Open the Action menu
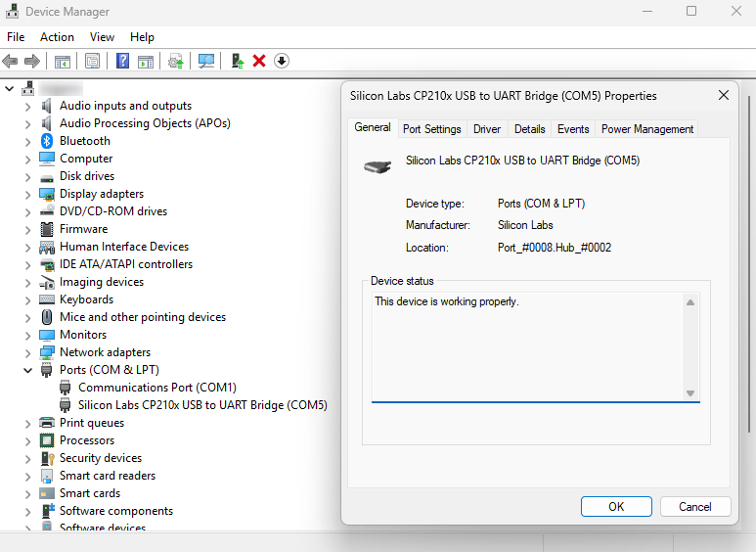 57,37
